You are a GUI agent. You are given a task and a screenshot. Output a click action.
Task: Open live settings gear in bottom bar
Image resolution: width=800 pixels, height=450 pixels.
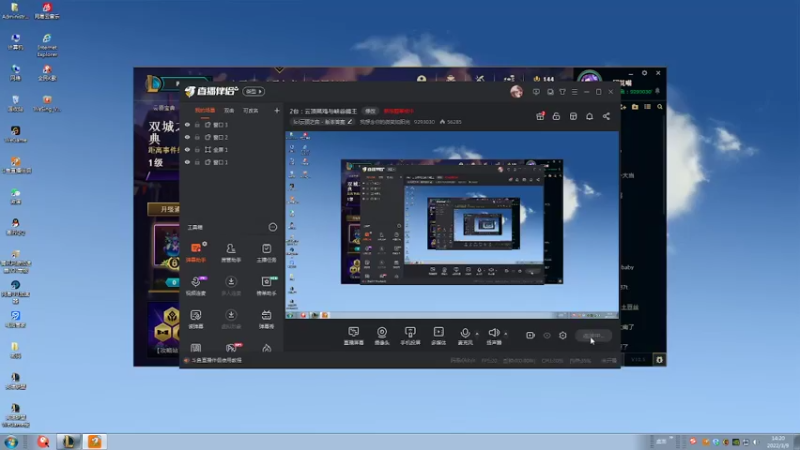(563, 335)
